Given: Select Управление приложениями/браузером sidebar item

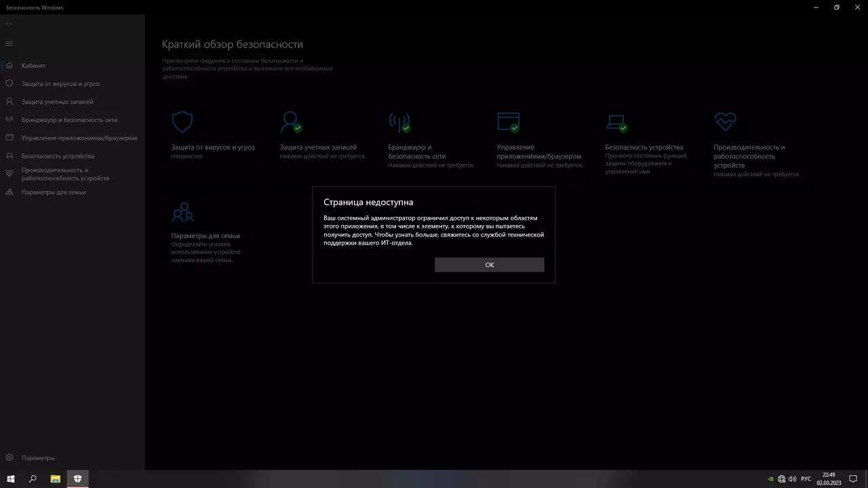Looking at the screenshot, I should (x=79, y=138).
